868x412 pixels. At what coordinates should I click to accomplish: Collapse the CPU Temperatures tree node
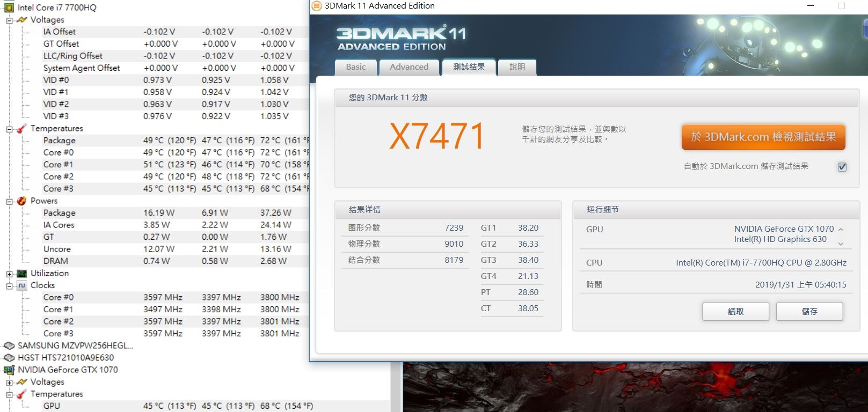tap(9, 129)
